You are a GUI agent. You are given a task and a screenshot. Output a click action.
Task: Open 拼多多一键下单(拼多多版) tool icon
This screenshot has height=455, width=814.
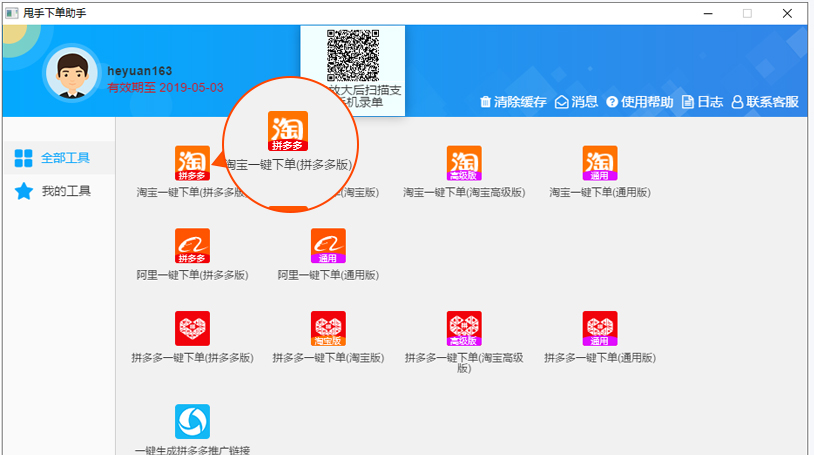[x=192, y=328]
